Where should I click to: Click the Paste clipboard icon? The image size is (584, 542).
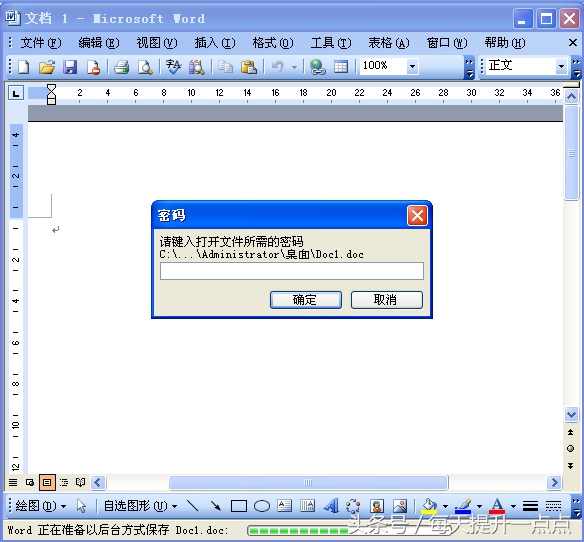[x=248, y=67]
